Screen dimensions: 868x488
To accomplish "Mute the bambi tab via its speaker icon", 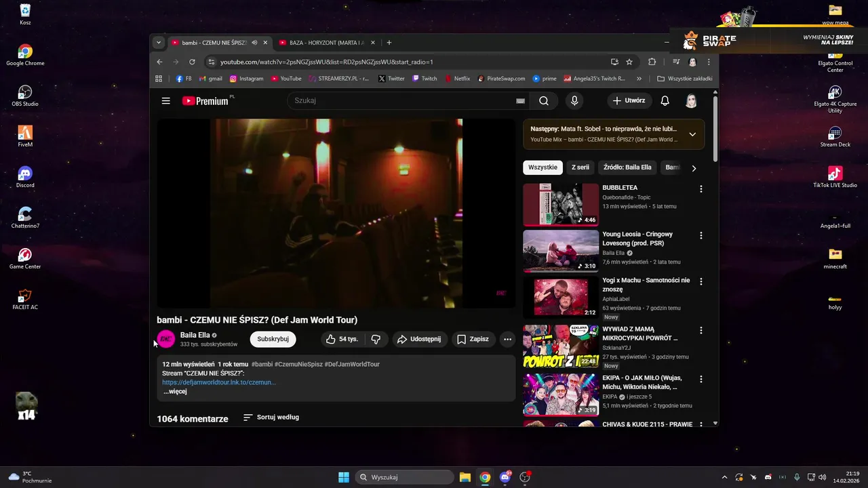I will pyautogui.click(x=254, y=43).
